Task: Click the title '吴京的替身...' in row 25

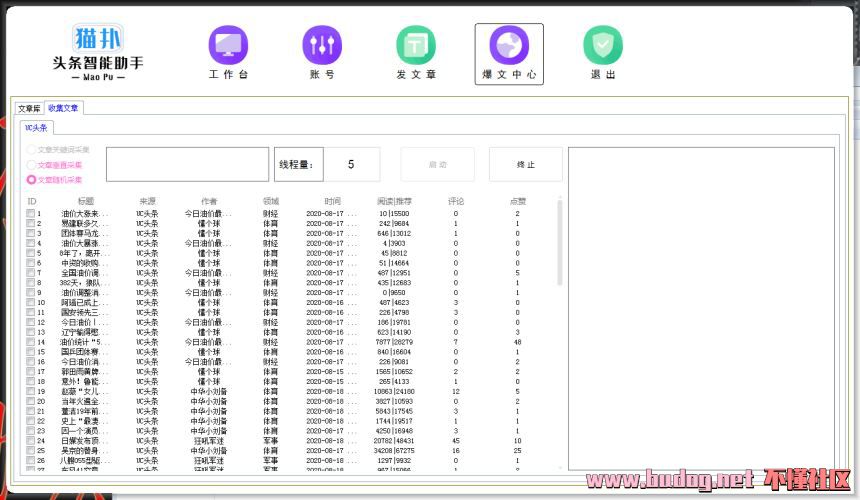Action: (85, 451)
